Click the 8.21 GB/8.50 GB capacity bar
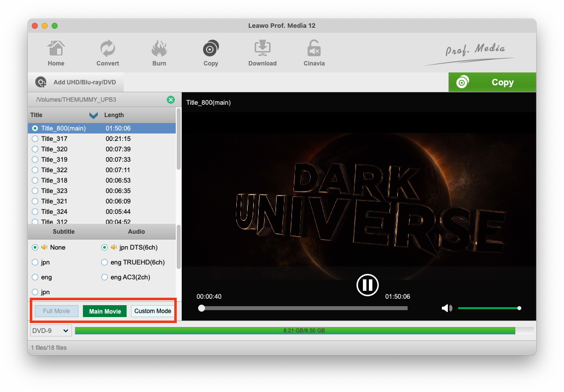 (x=304, y=330)
